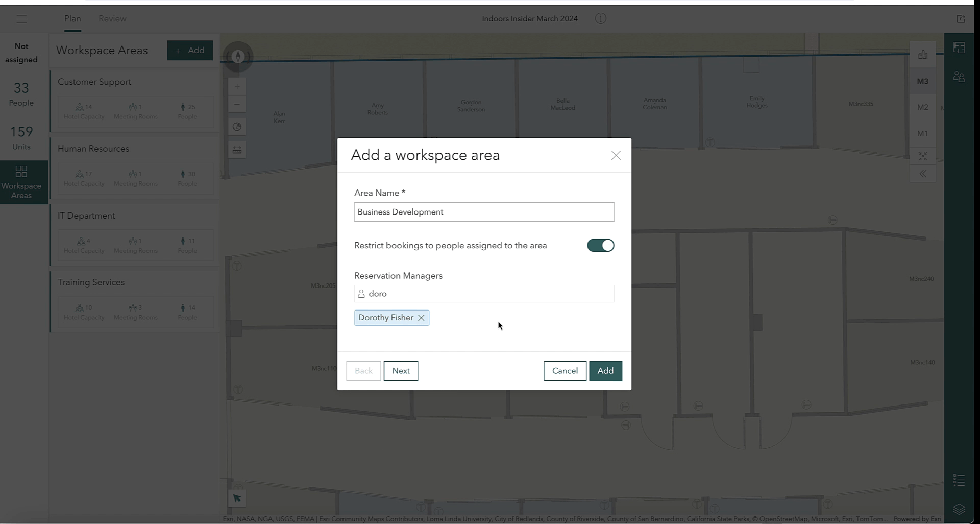This screenshot has height=524, width=980.
Task: Switch the floor level to M2
Action: click(923, 107)
